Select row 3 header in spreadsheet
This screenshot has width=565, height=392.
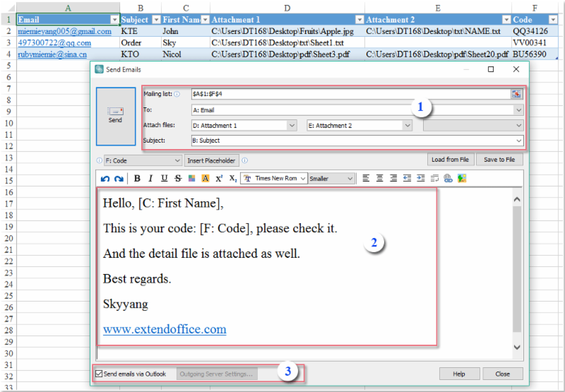click(x=8, y=42)
